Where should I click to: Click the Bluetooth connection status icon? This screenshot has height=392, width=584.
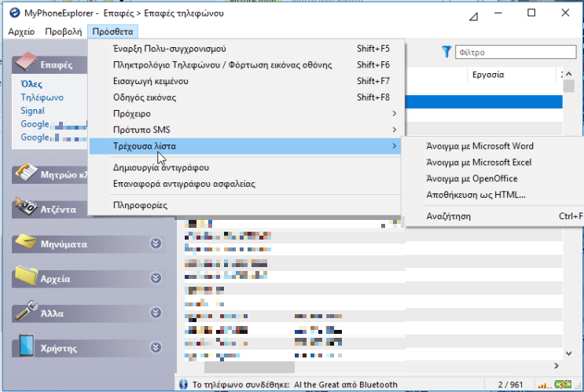[183, 385]
